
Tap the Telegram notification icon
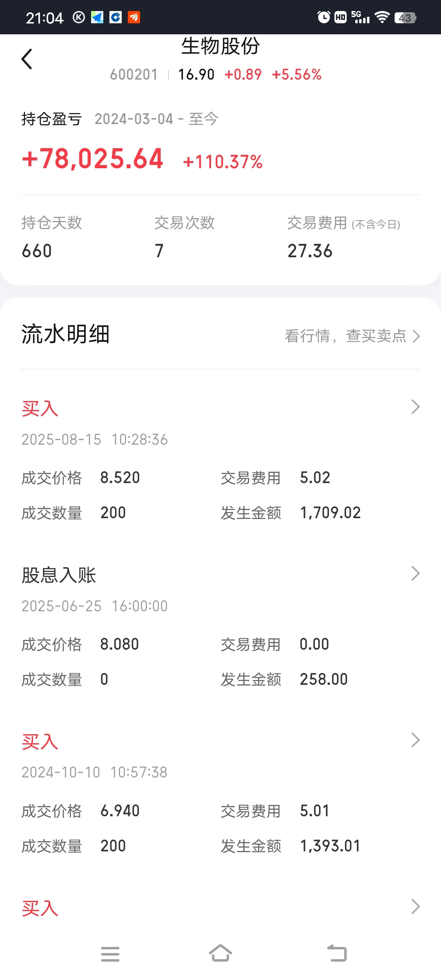(x=97, y=17)
